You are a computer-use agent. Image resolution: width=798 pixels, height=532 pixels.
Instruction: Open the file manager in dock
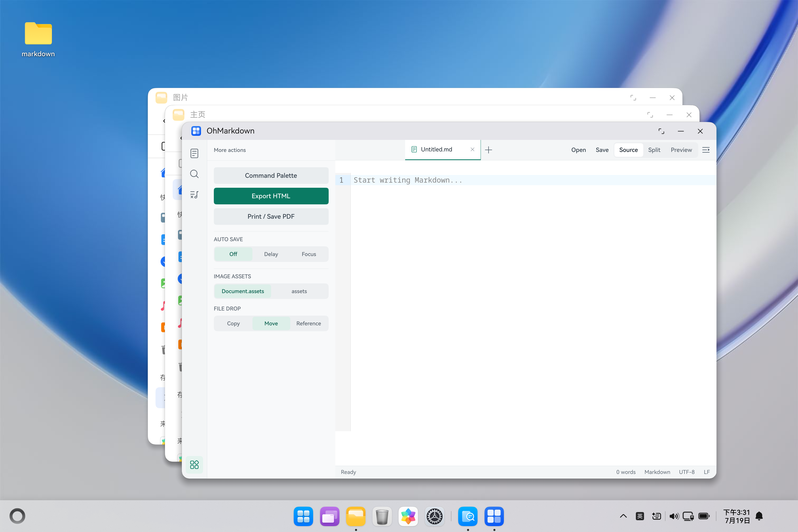(356, 516)
